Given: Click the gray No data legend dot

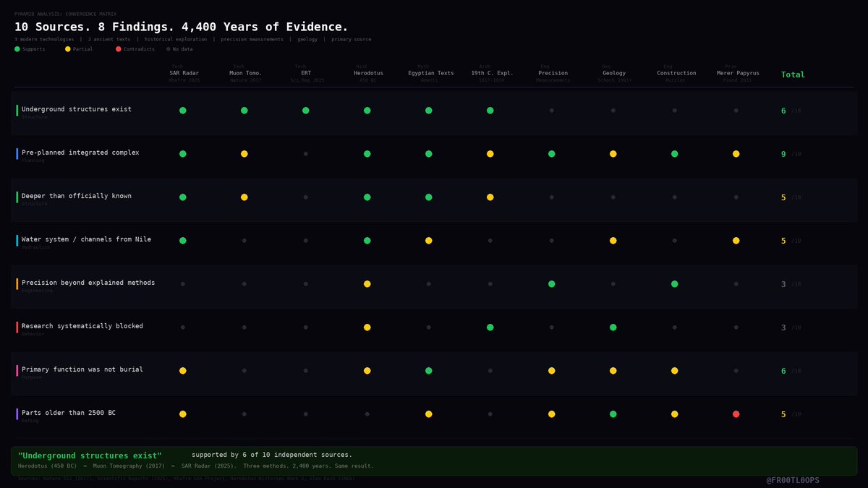Looking at the screenshot, I should (x=169, y=49).
